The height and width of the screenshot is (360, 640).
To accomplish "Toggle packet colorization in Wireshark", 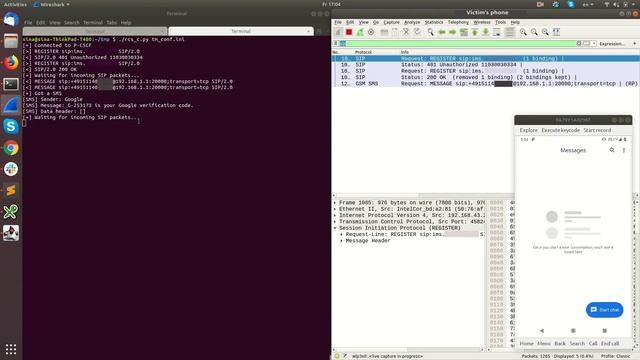I will click(509, 32).
